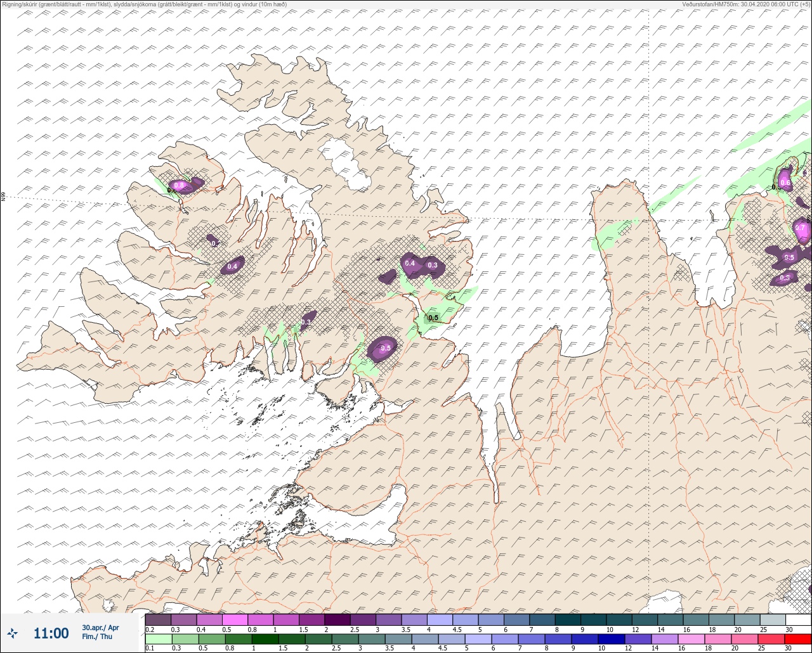Select the upper-row 0.5 bright pink legend swatch
Screen dimensions: 812x653
pyautogui.click(x=235, y=619)
